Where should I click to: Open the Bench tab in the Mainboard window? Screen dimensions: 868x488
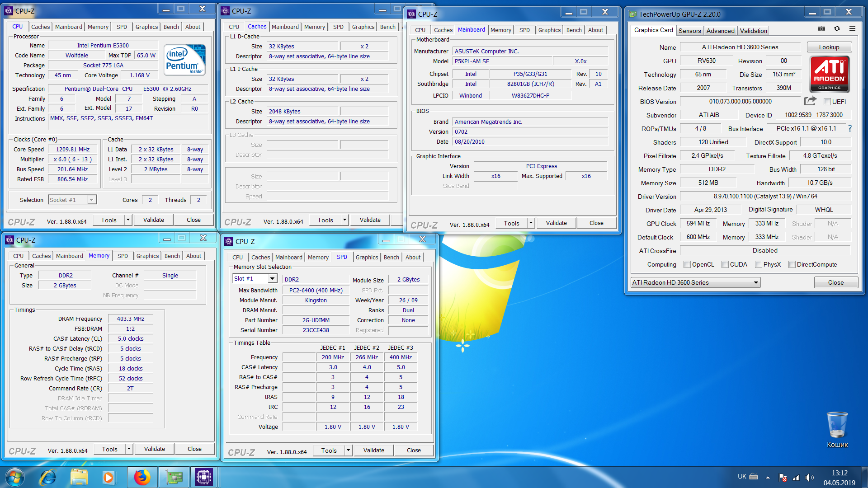(574, 30)
